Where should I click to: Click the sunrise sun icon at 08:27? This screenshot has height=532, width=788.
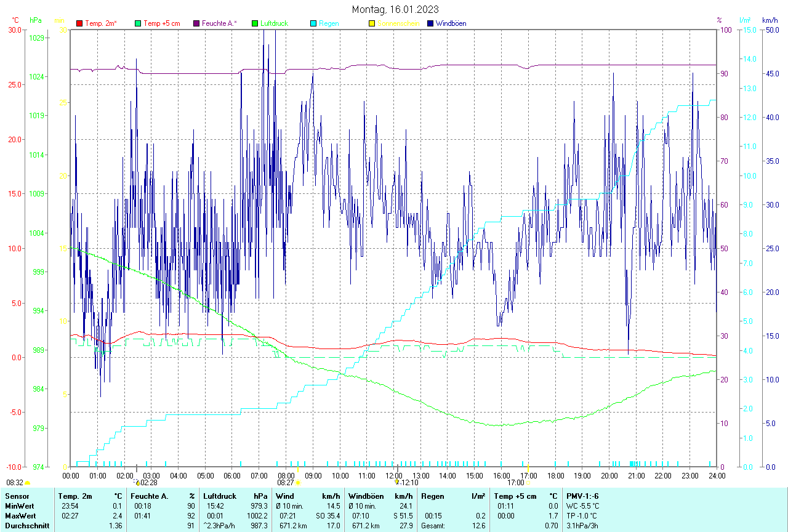click(x=298, y=483)
